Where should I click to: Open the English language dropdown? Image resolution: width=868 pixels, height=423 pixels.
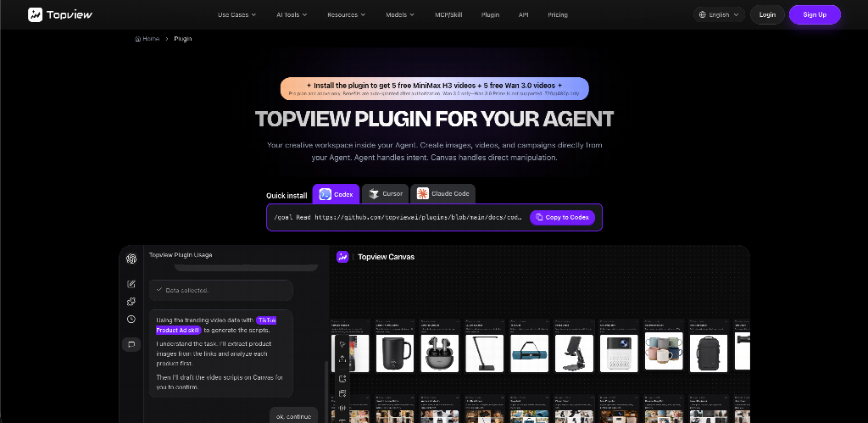[719, 15]
